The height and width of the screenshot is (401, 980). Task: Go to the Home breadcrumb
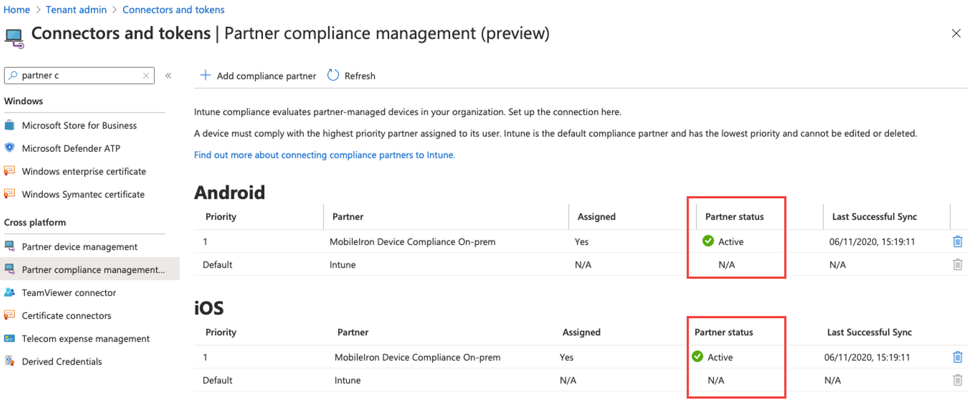click(17, 10)
